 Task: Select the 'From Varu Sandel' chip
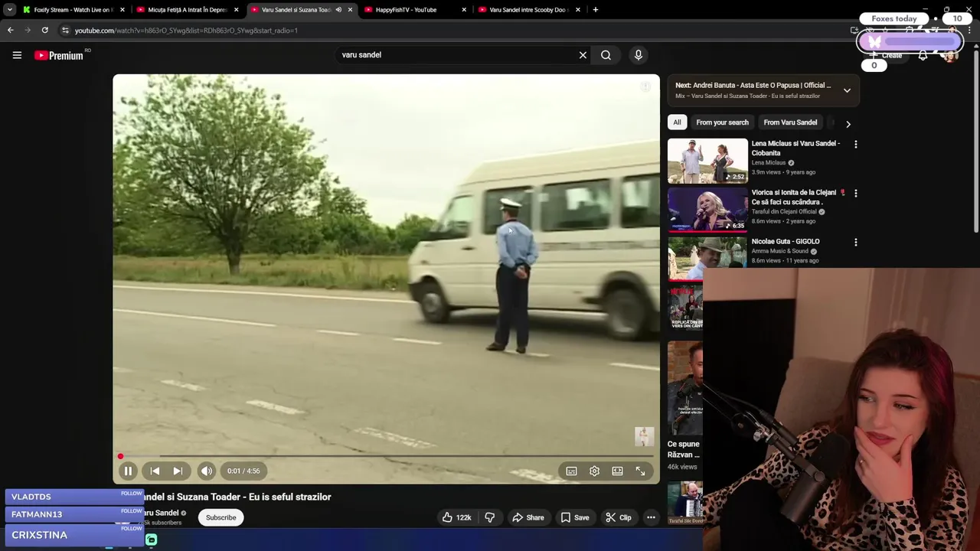790,122
